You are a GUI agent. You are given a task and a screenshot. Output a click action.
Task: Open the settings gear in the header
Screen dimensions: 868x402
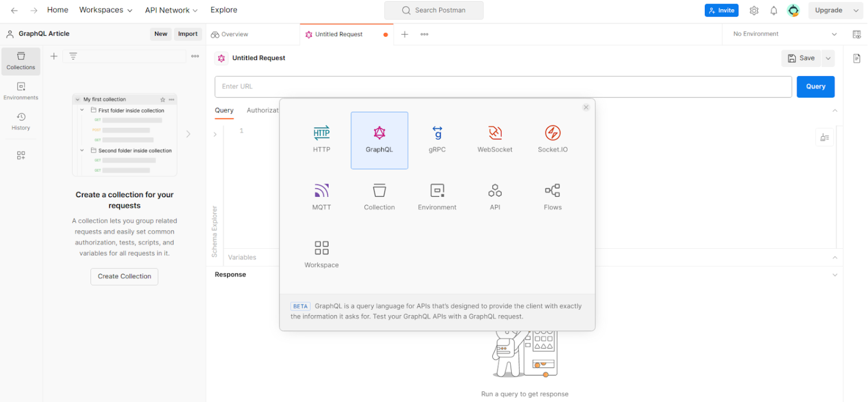click(754, 10)
